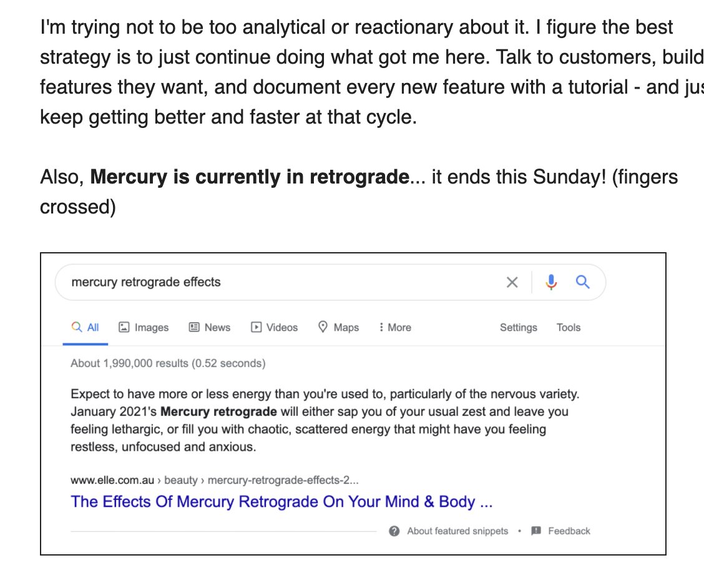Expand the More options menu
Viewport: 704px width, 588px height.
click(x=395, y=327)
